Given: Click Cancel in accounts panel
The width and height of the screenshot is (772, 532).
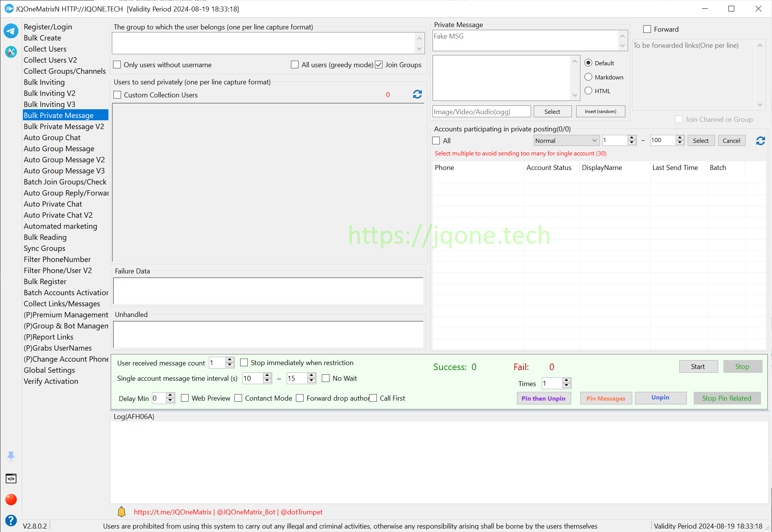Looking at the screenshot, I should point(731,141).
